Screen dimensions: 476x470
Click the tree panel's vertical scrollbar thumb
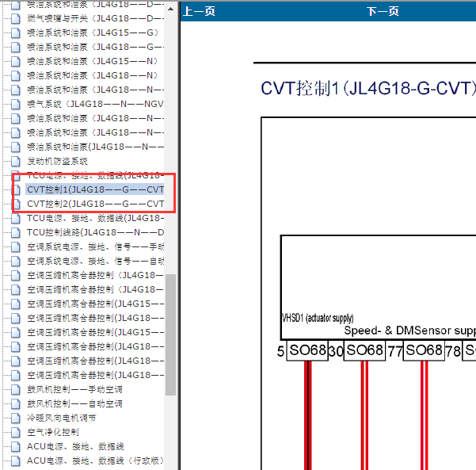point(170,334)
